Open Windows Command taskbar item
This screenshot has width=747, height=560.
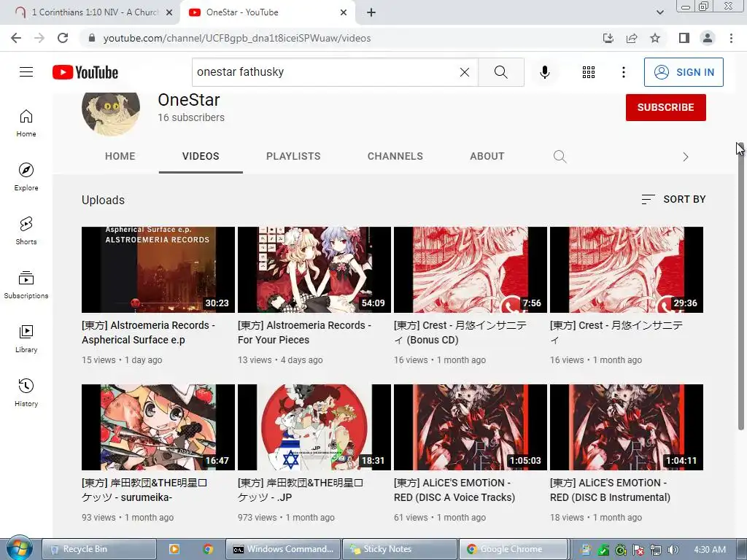(283, 549)
